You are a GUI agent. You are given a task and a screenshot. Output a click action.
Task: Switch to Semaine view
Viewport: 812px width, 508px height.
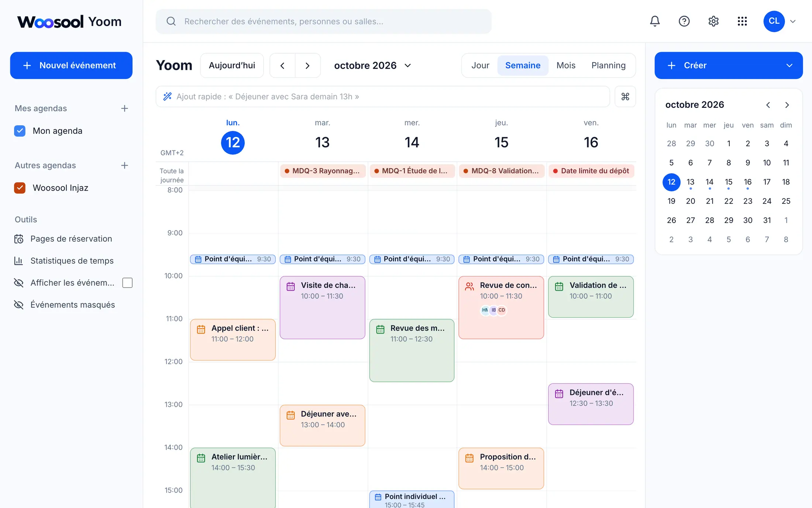(523, 65)
